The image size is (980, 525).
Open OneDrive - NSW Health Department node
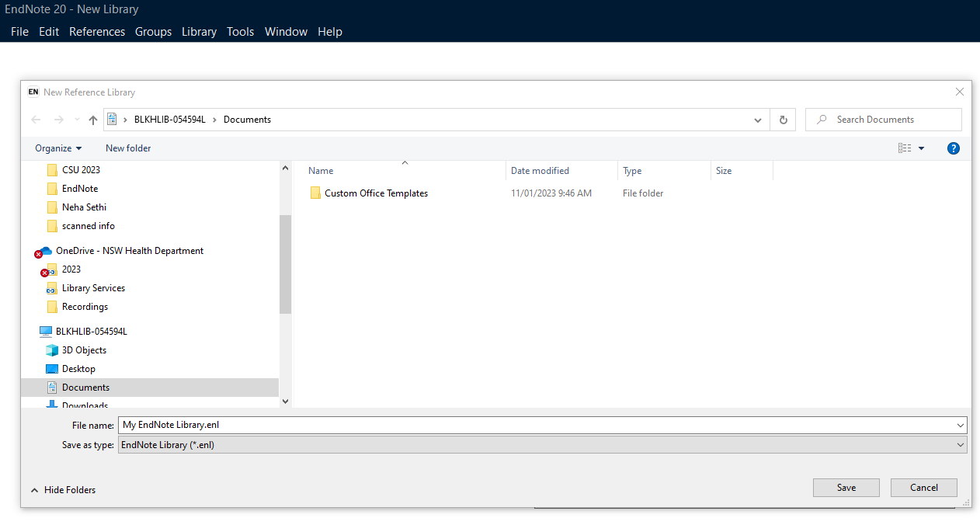coord(129,251)
